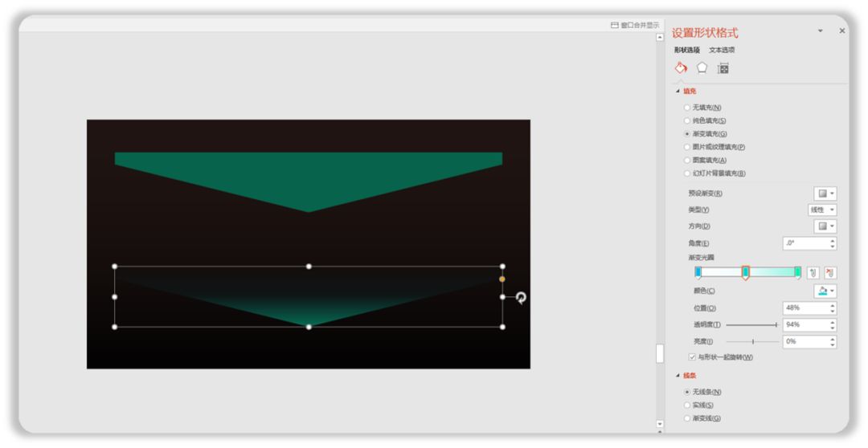Click the vertical scrollbar thumb

[659, 353]
